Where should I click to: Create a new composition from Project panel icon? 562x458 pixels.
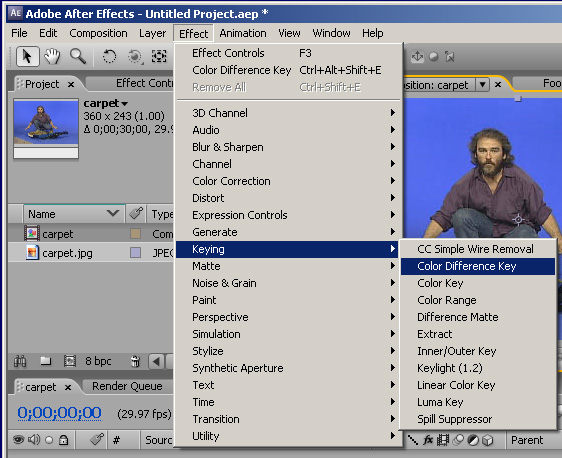point(70,361)
